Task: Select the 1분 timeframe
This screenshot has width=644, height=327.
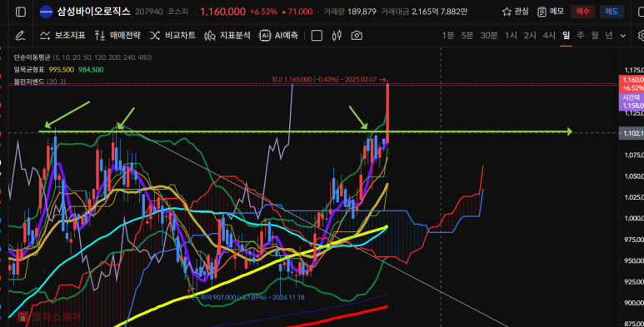Action: [447, 36]
